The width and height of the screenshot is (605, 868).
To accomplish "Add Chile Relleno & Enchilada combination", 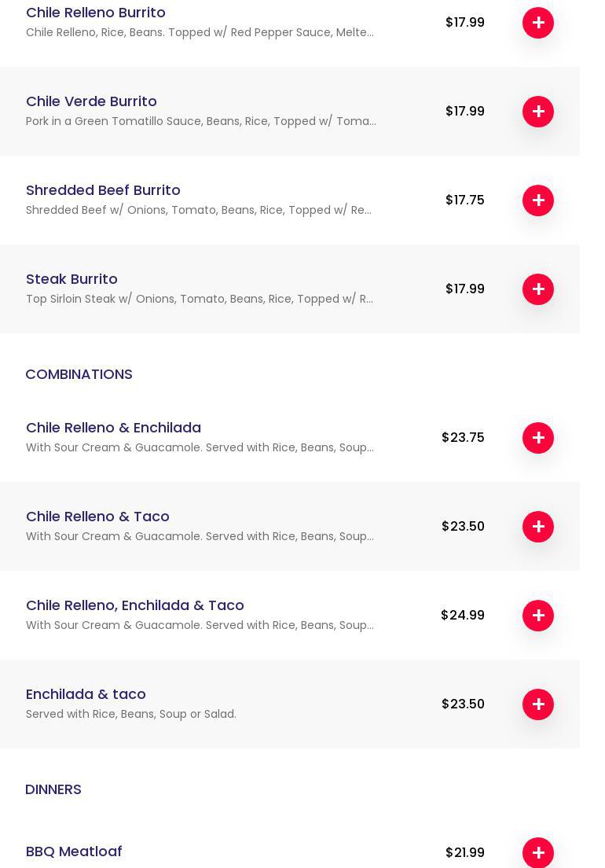I will (x=538, y=438).
